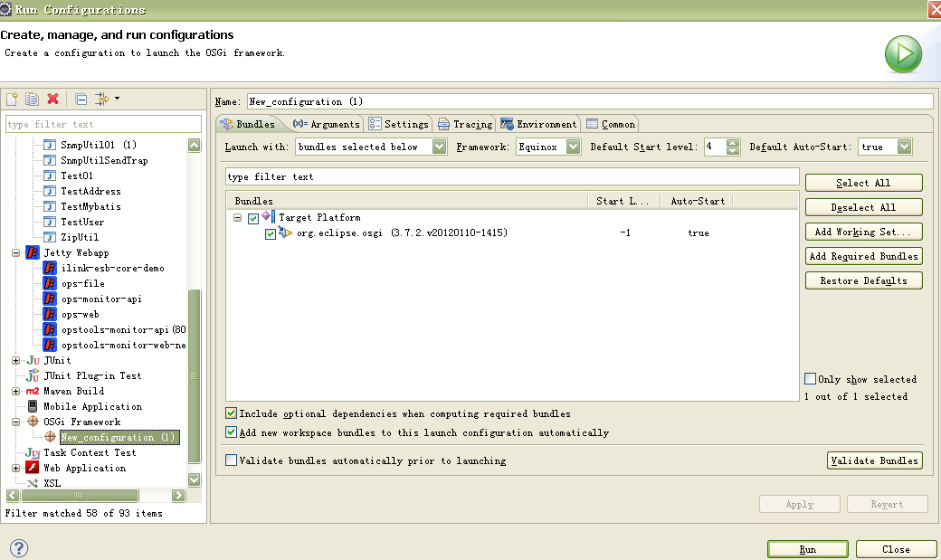The height and width of the screenshot is (560, 941).
Task: Click the ops-monitor-api Jetty icon
Action: [x=50, y=299]
